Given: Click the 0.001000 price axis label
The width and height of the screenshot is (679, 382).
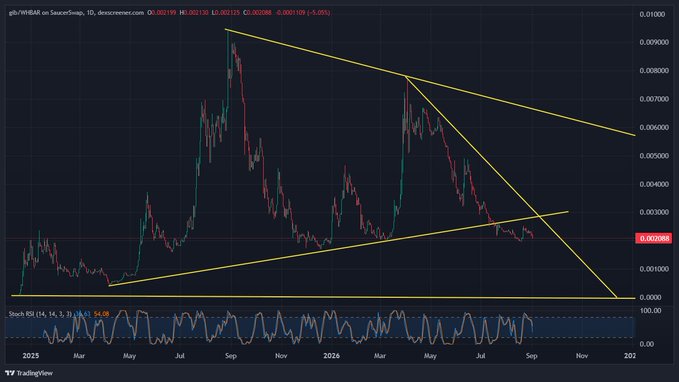Looking at the screenshot, I should pyautogui.click(x=653, y=269).
